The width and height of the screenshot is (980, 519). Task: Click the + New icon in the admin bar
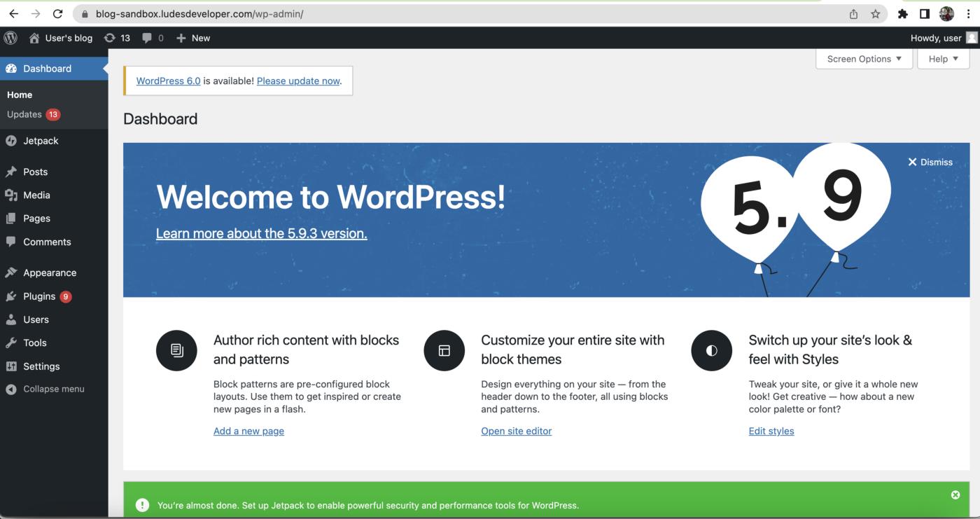(x=179, y=38)
